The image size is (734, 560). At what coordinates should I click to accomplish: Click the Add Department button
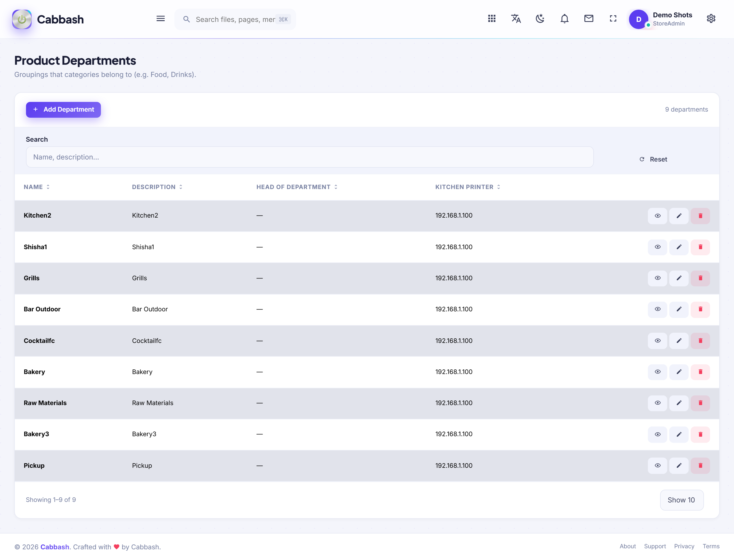[63, 110]
